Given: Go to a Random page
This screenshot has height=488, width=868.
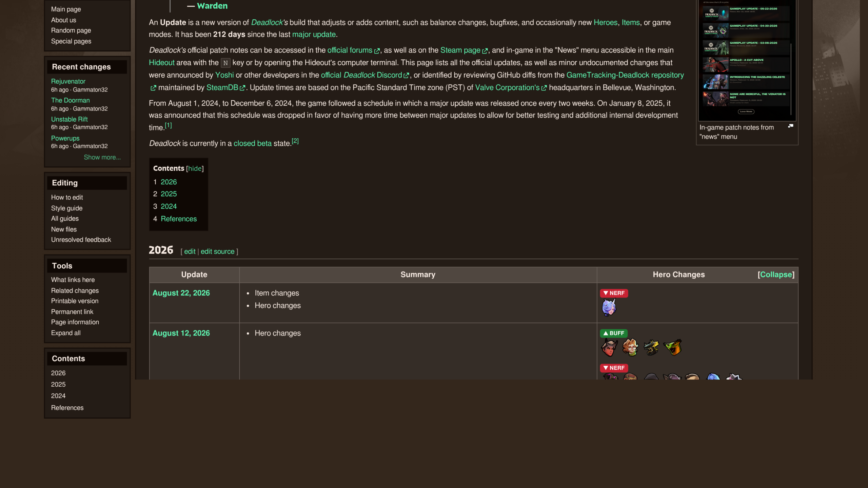Looking at the screenshot, I should click(x=71, y=30).
